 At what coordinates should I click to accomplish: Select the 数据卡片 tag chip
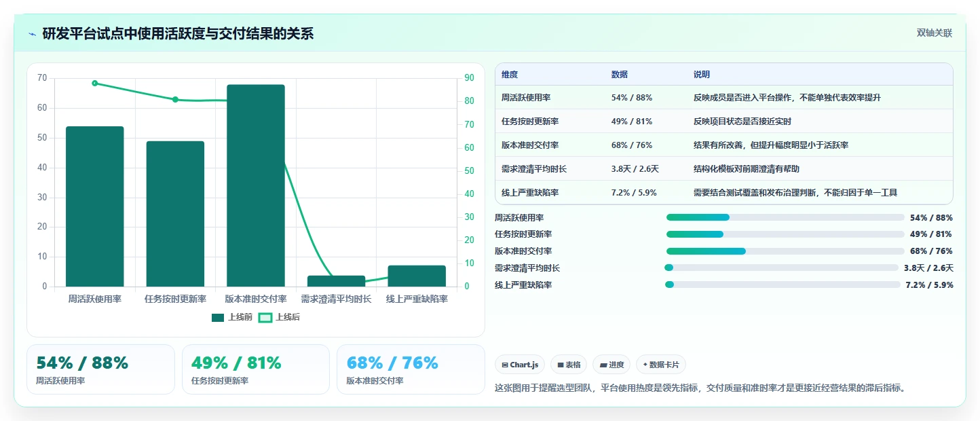pyautogui.click(x=660, y=365)
